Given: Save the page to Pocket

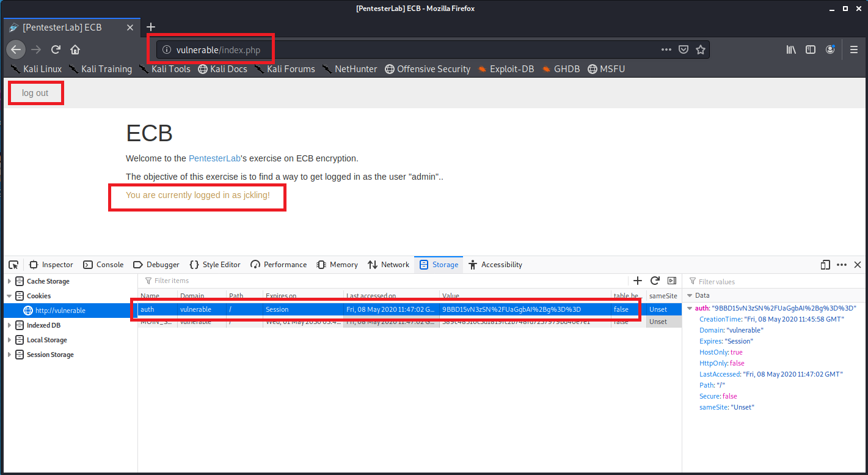Looking at the screenshot, I should [684, 50].
